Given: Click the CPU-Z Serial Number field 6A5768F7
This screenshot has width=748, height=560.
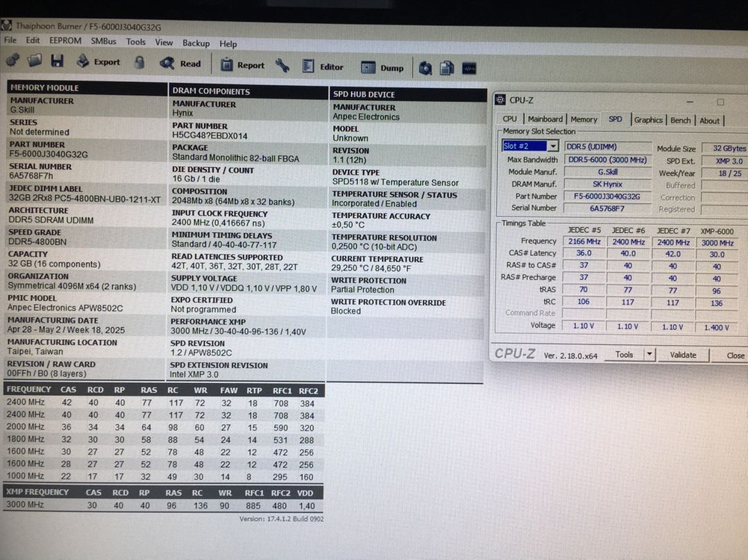Looking at the screenshot, I should 607,208.
